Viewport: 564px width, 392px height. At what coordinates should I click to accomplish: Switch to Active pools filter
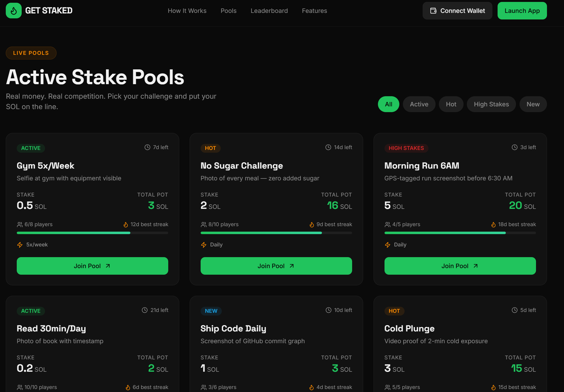tap(419, 104)
